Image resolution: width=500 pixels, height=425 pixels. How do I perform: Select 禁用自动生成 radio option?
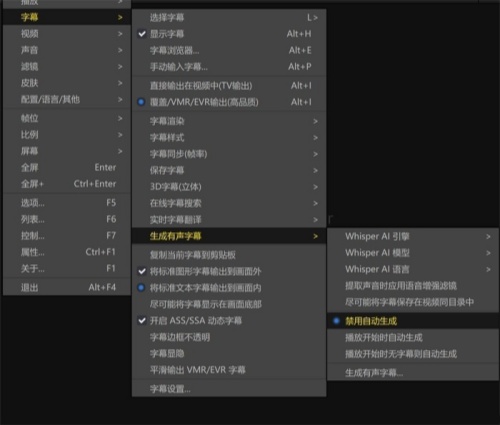pyautogui.click(x=413, y=321)
